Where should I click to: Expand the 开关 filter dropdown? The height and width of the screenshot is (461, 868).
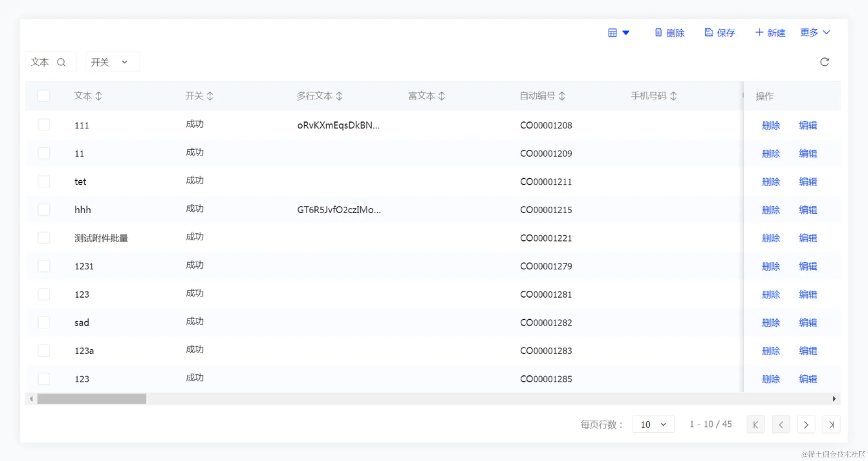click(x=112, y=62)
